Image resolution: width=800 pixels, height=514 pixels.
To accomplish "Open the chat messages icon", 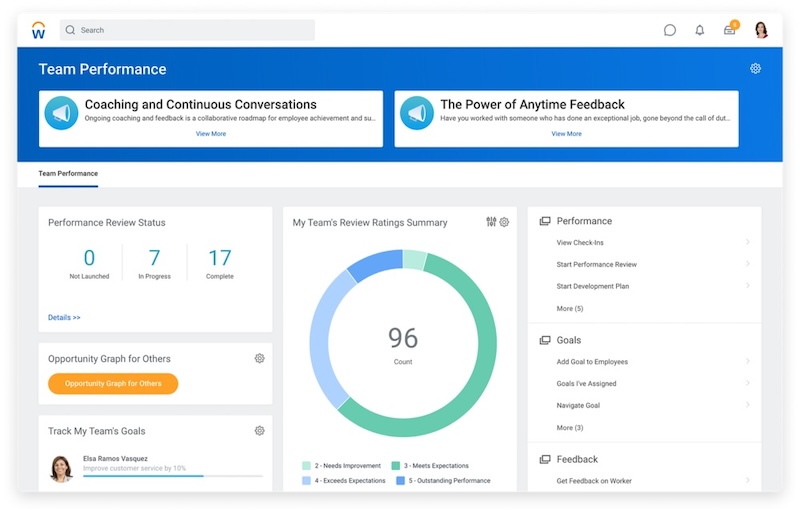I will click(670, 30).
